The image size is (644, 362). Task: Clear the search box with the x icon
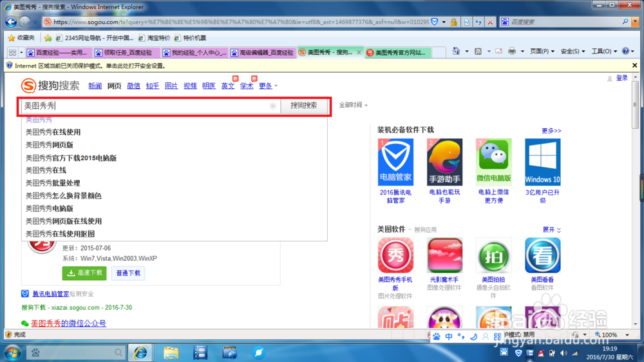272,106
